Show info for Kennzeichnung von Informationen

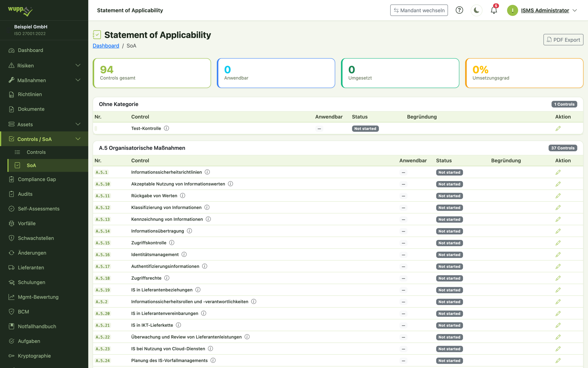208,219
